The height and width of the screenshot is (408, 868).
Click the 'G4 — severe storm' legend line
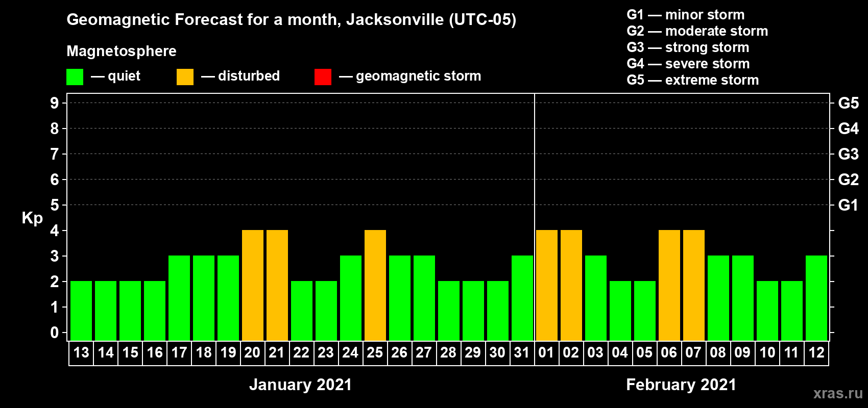point(688,64)
